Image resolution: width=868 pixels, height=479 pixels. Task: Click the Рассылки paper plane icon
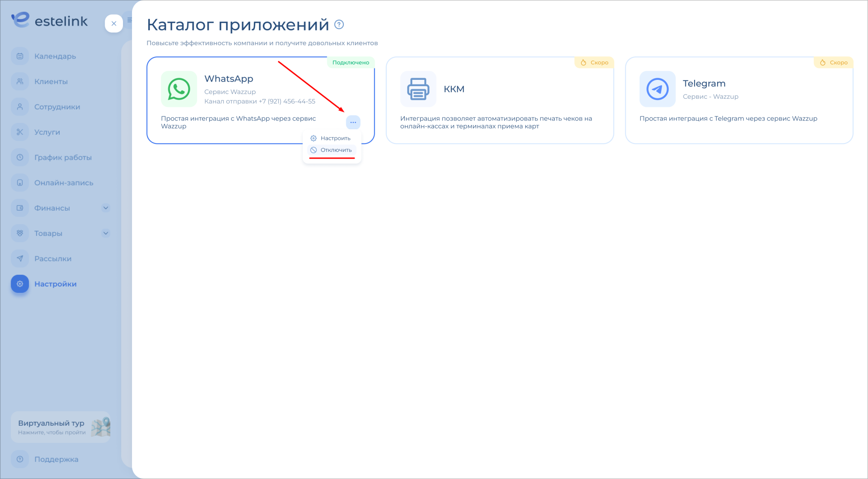[20, 258]
